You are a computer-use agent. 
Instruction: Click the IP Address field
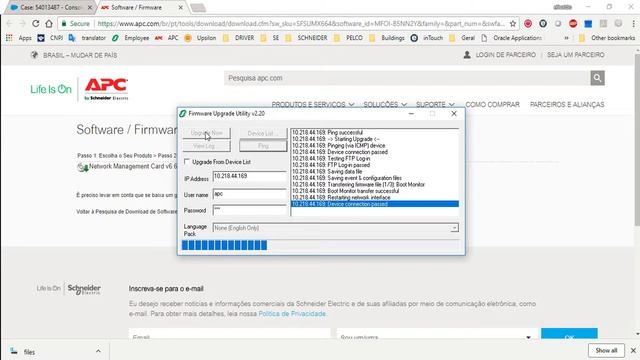pos(249,176)
